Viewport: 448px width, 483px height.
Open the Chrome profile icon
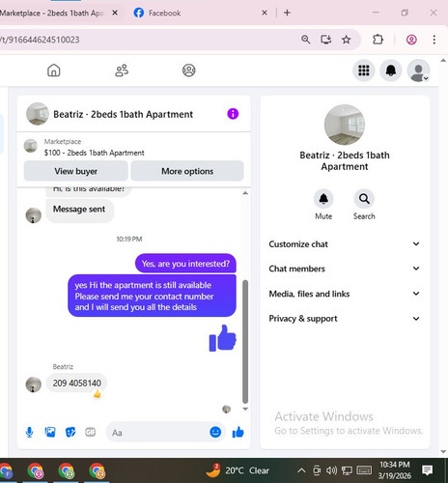click(x=411, y=40)
